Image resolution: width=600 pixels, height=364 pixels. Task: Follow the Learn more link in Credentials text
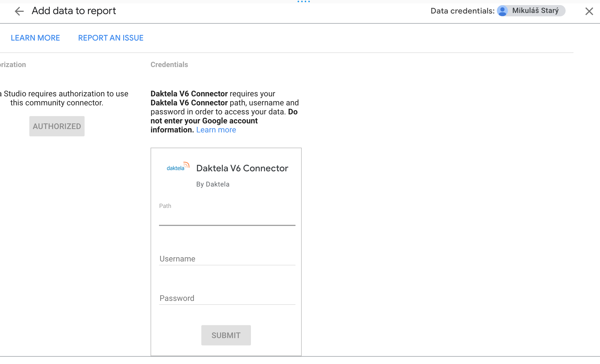tap(216, 130)
